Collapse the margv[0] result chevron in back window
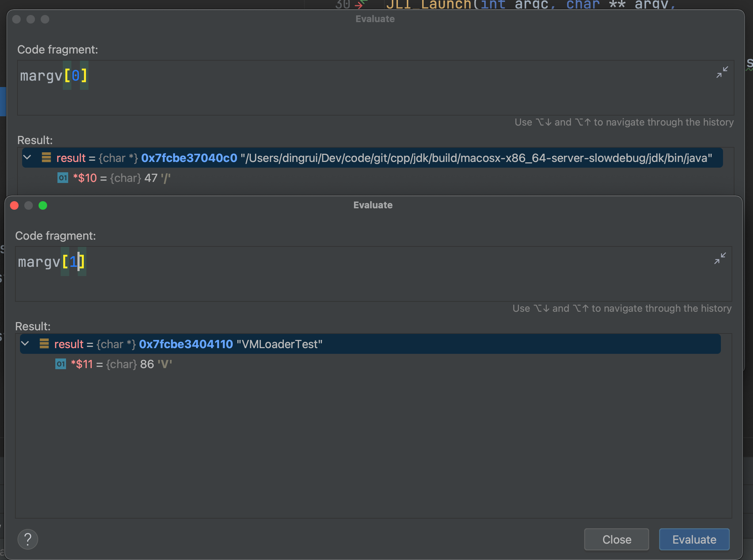The image size is (753, 560). (27, 158)
